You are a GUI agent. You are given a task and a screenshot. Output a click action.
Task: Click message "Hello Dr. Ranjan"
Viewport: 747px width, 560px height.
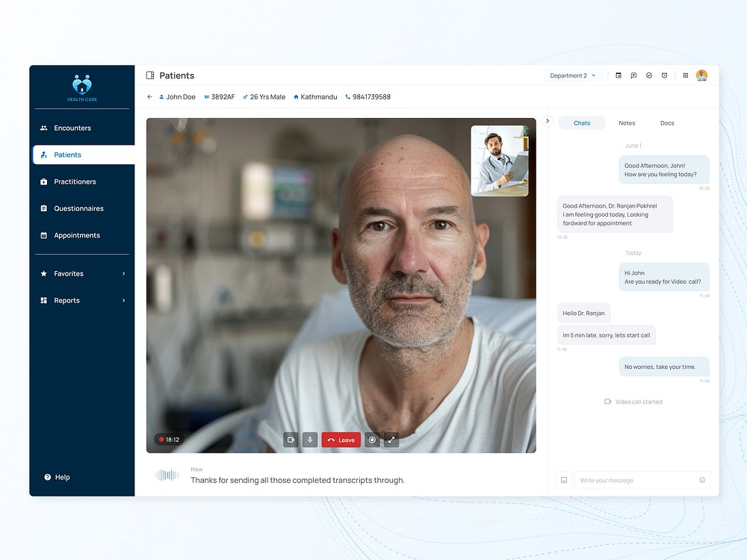coord(583,313)
